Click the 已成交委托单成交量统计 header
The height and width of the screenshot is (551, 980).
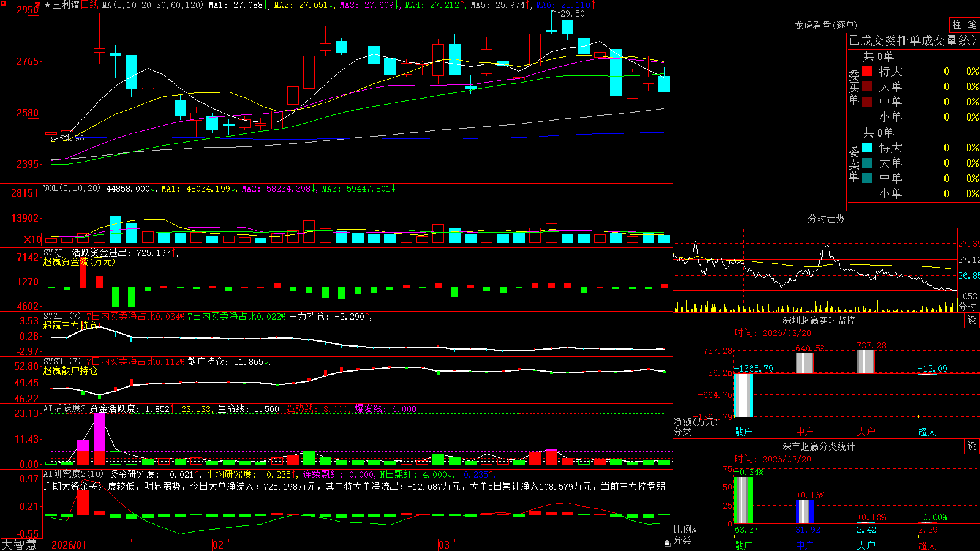pos(914,40)
